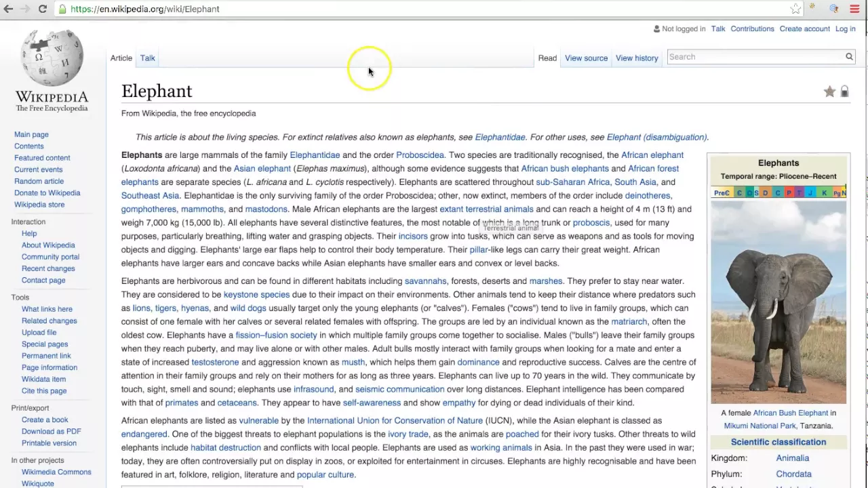Open Special pages
The width and height of the screenshot is (868, 488).
pyautogui.click(x=45, y=344)
